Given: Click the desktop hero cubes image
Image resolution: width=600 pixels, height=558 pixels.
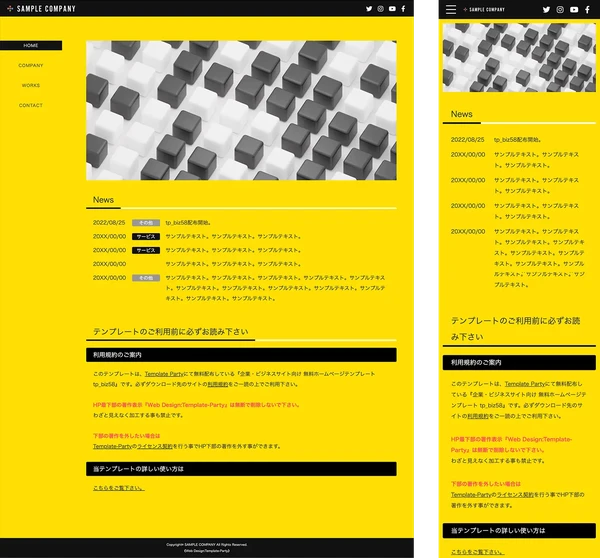Looking at the screenshot, I should [x=241, y=110].
